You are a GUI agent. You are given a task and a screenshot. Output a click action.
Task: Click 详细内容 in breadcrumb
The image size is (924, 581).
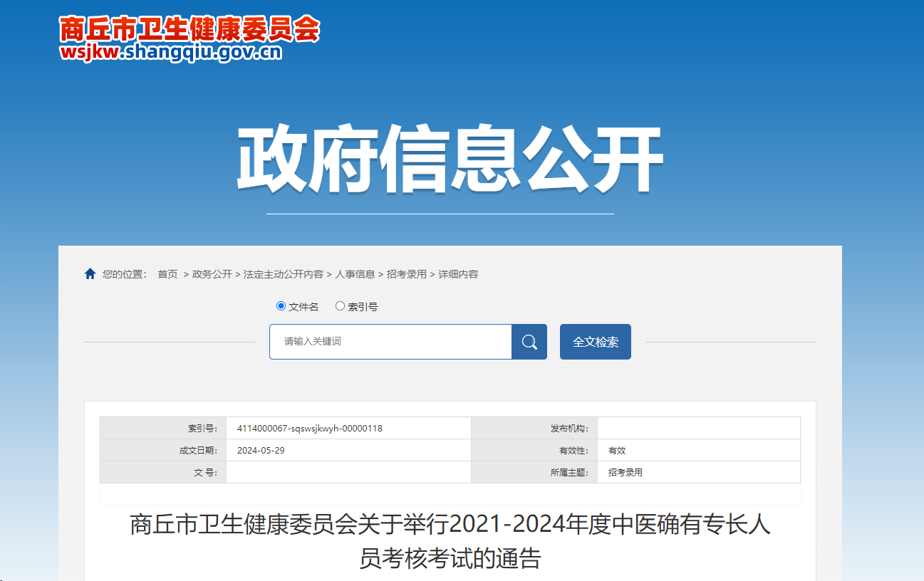(x=458, y=274)
